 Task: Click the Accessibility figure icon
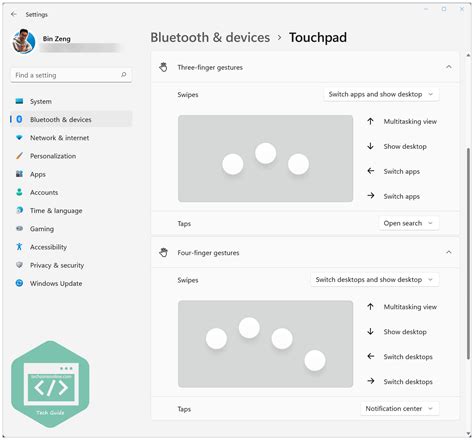click(x=19, y=247)
